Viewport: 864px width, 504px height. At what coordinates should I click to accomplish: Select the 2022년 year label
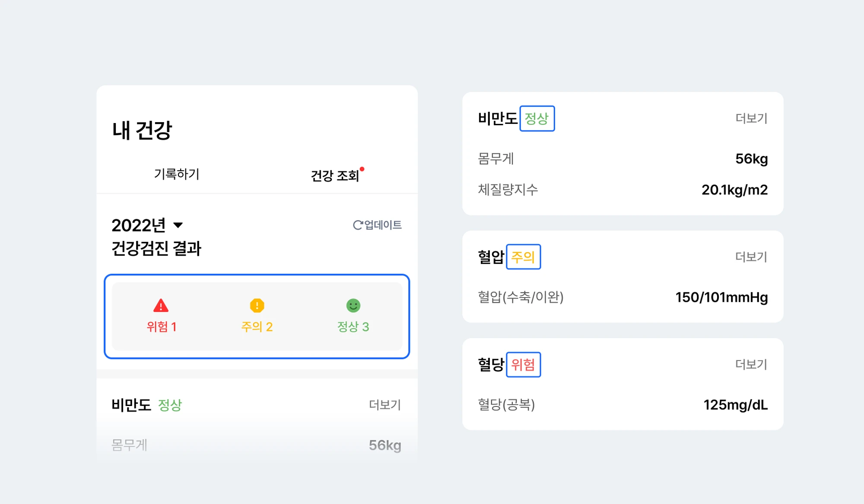(x=139, y=225)
